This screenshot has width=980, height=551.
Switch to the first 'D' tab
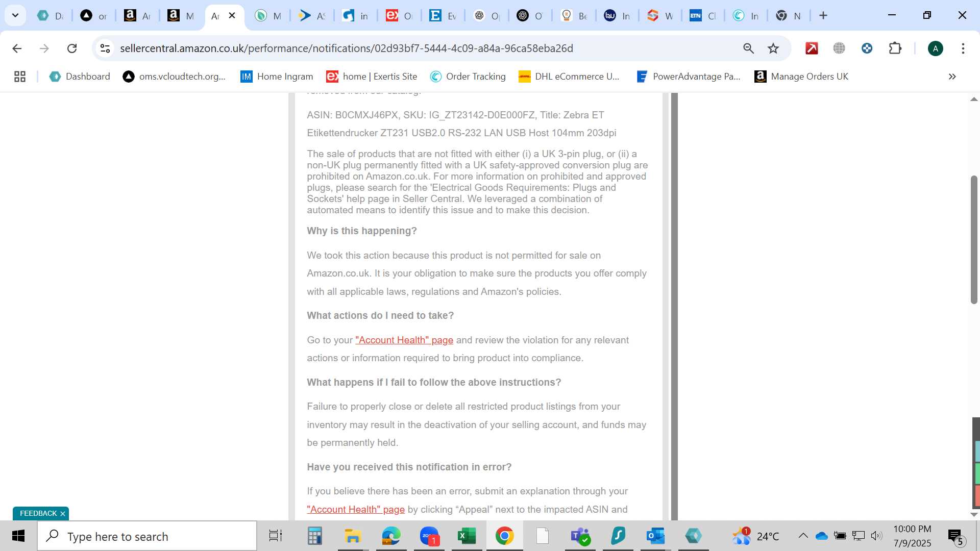point(51,16)
